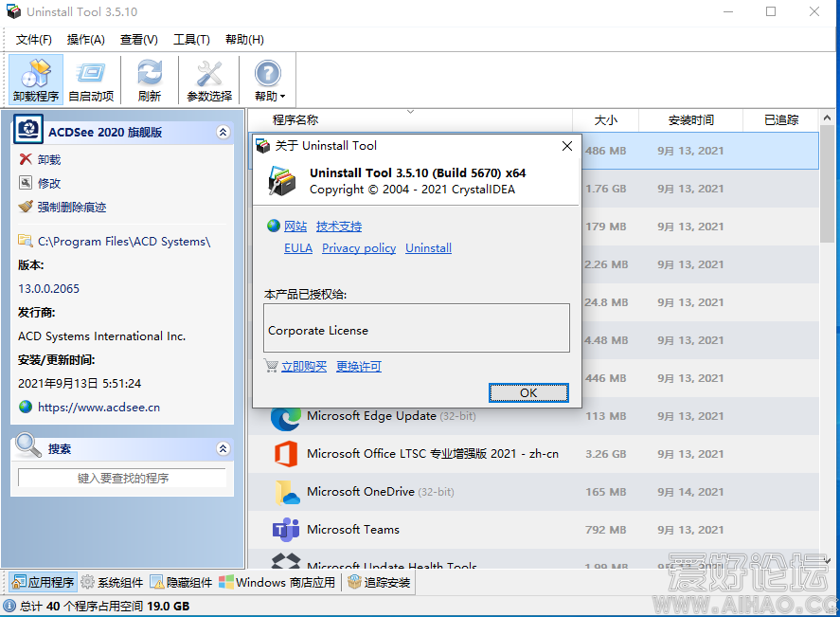Click the Microsoft Teams icon

click(x=286, y=530)
